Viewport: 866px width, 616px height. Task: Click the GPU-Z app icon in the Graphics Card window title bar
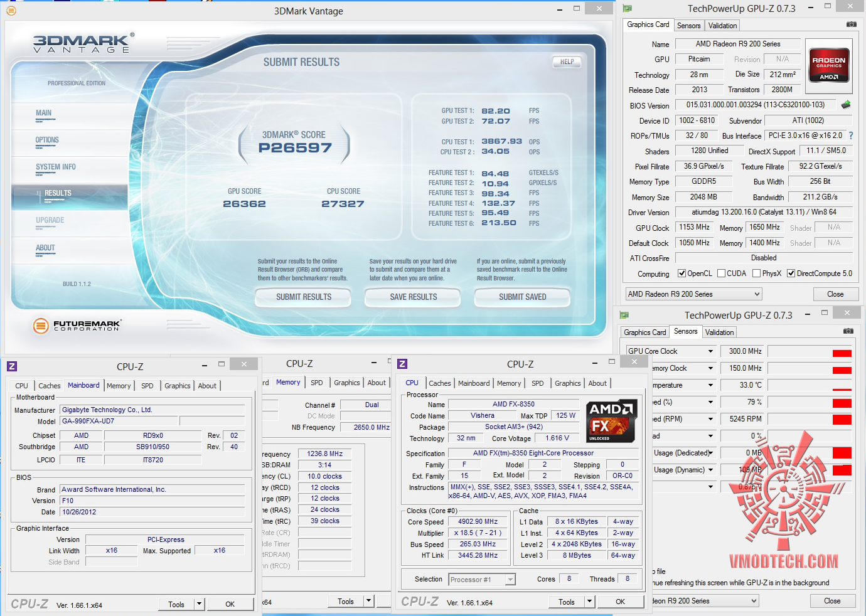(627, 9)
